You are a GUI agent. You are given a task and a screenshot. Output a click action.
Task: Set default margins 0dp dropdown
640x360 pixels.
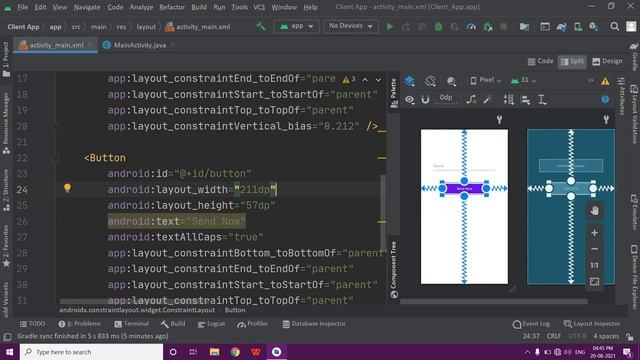tap(446, 98)
